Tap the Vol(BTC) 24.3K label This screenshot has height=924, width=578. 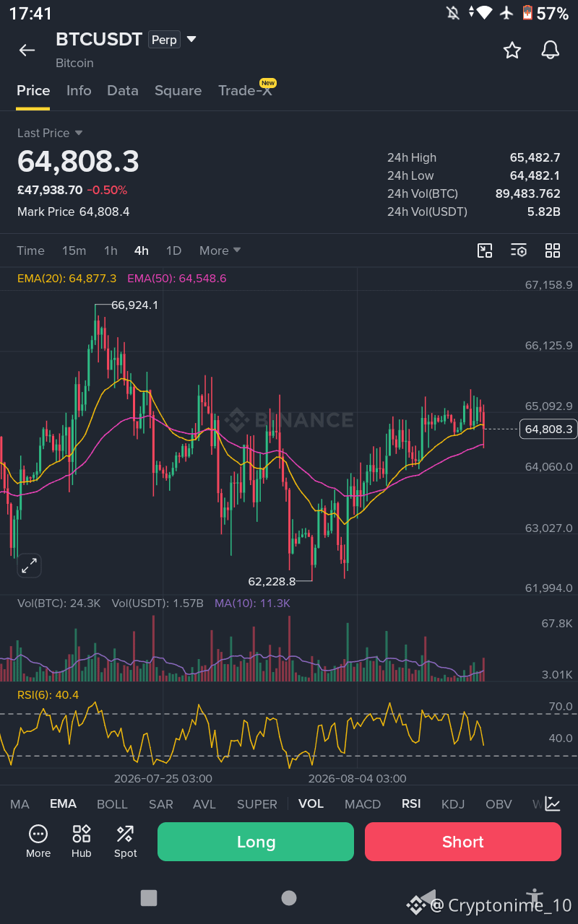coord(59,603)
